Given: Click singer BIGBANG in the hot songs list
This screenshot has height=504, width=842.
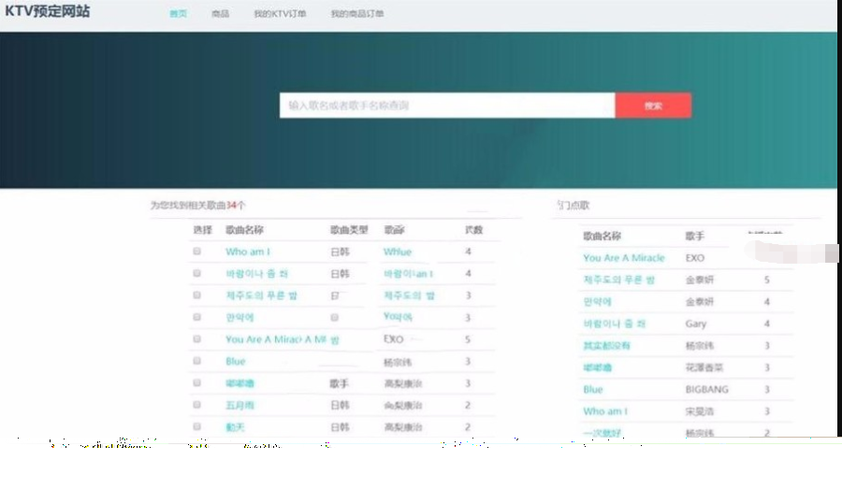Looking at the screenshot, I should (706, 390).
